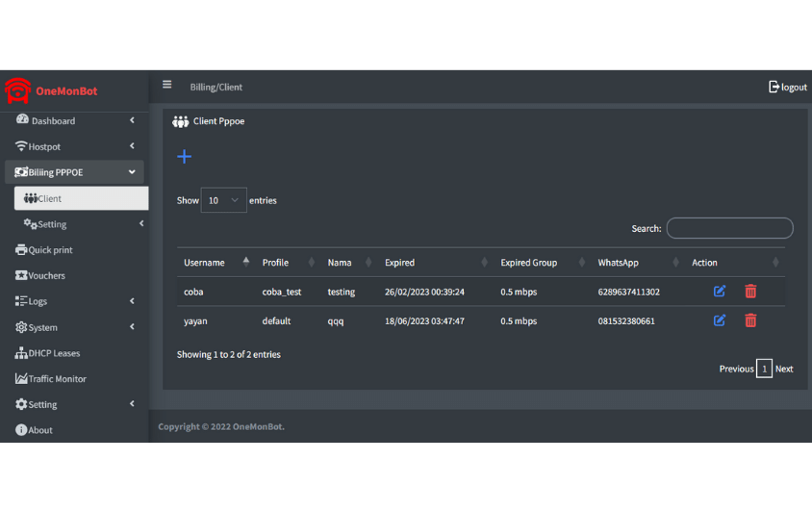Select Client in the sidebar
This screenshot has height=511, width=812.
tap(81, 198)
